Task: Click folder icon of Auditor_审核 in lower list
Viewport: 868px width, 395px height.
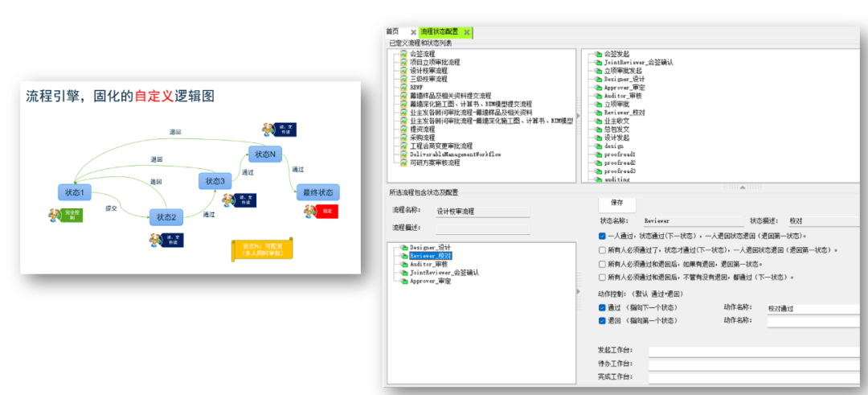Action: tap(404, 264)
